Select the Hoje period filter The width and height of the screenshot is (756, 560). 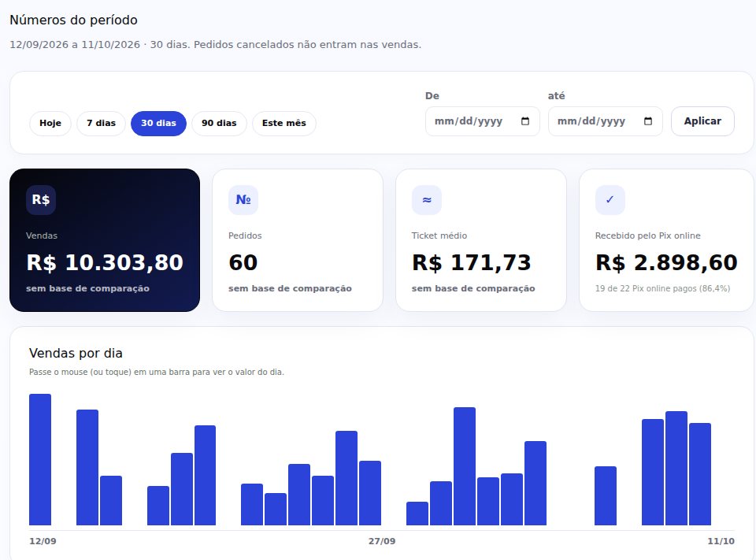click(x=50, y=123)
